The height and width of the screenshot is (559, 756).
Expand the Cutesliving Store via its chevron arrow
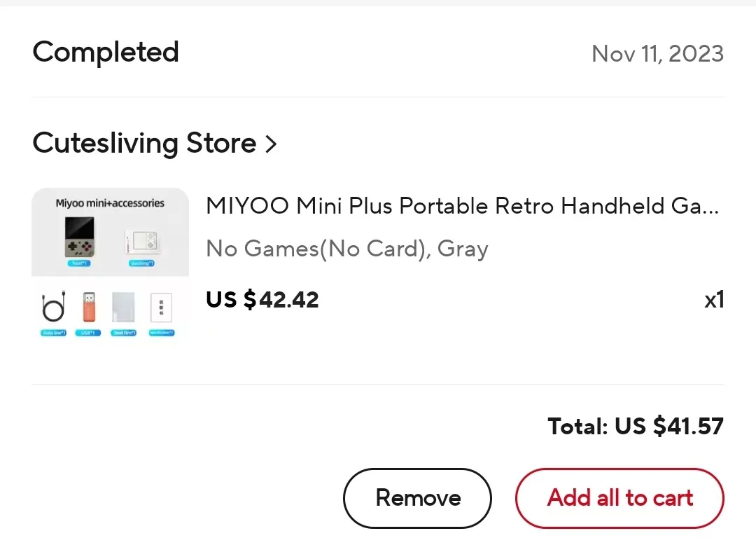272,143
